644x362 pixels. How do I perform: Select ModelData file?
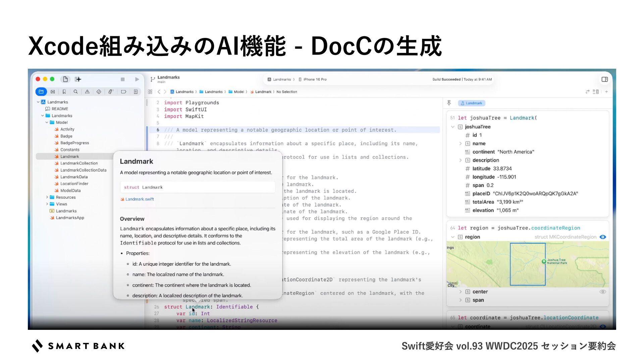click(x=67, y=190)
